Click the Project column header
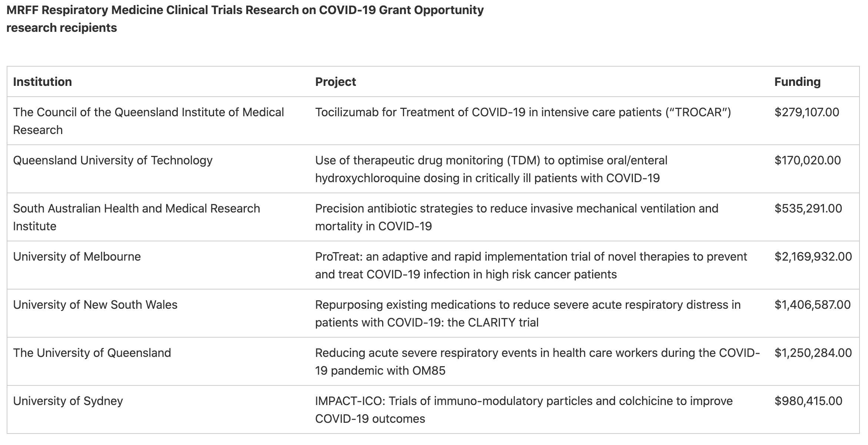Image resolution: width=868 pixels, height=445 pixels. click(335, 82)
